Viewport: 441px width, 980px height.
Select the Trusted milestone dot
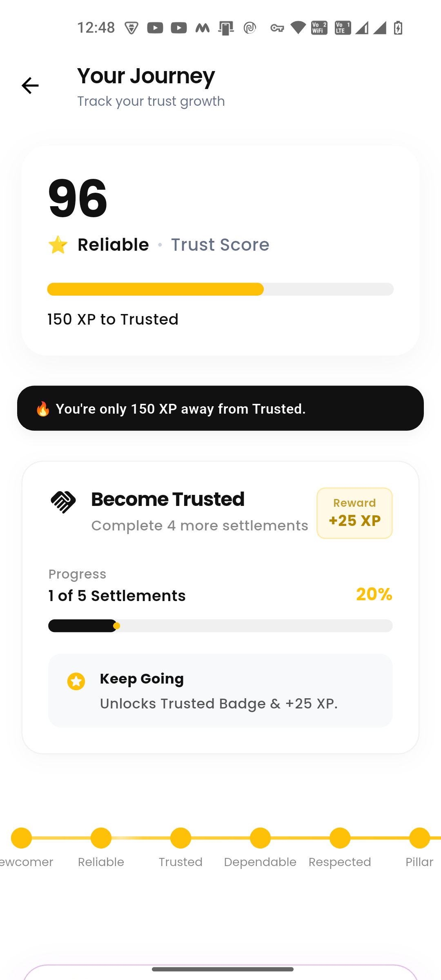[x=180, y=838]
